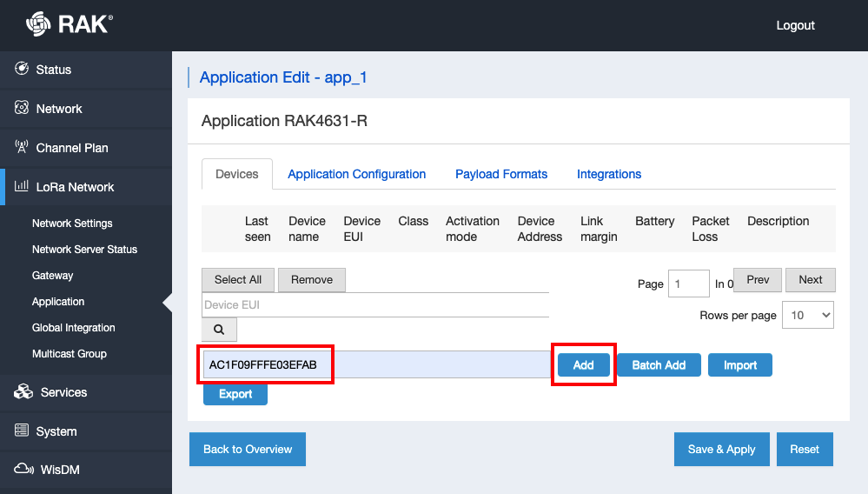
Task: Click the Channel Plan antenna icon
Action: point(22,147)
